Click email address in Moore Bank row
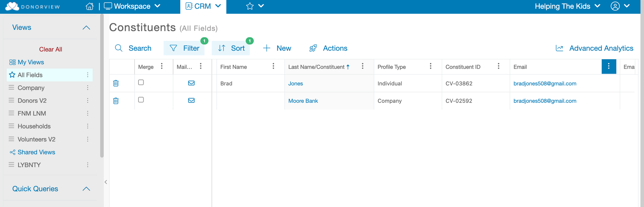644x207 pixels. [x=545, y=101]
